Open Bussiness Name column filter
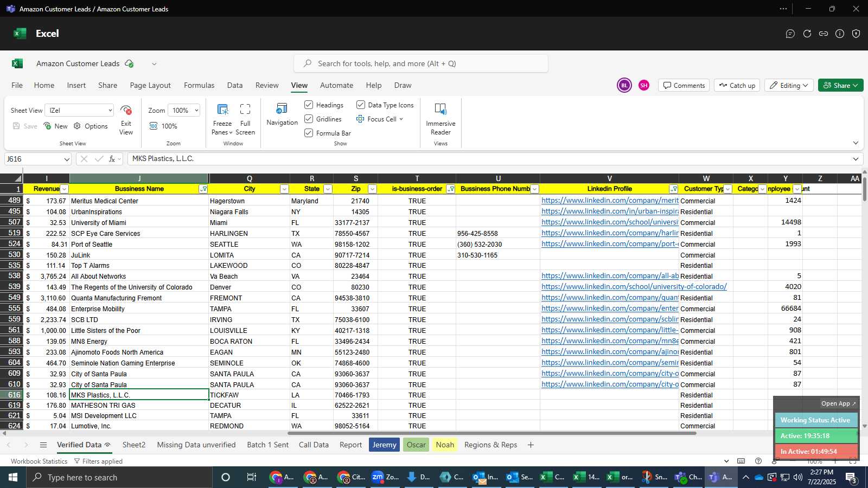This screenshot has width=868, height=488. [x=203, y=189]
